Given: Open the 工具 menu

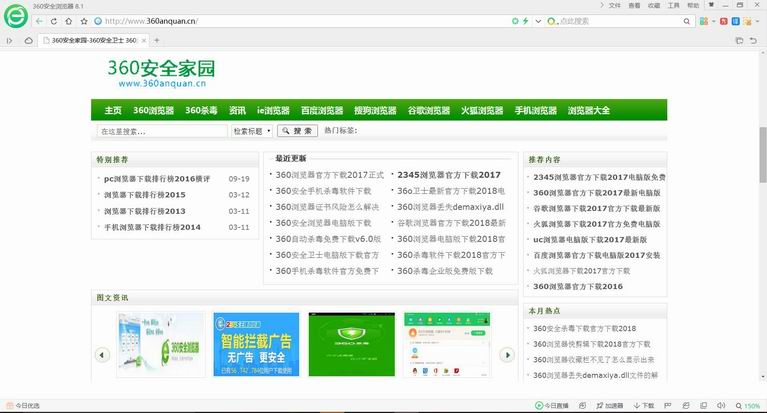Looking at the screenshot, I should pos(674,5).
